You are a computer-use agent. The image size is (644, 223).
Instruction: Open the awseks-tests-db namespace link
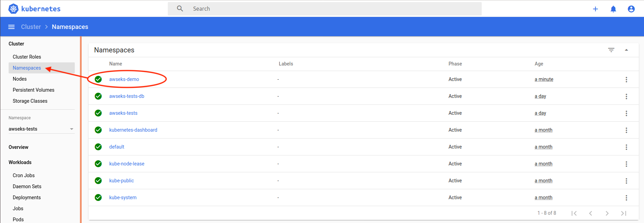point(126,96)
